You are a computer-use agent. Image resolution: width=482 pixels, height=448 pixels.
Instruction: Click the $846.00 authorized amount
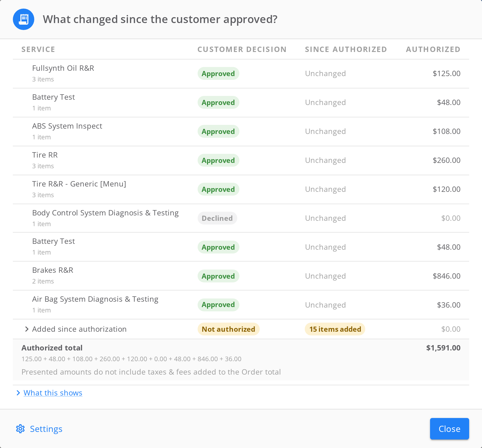click(x=446, y=276)
